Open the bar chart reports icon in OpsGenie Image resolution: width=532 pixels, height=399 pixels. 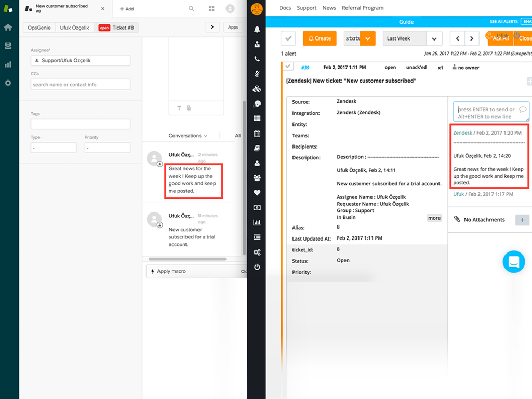click(x=257, y=222)
